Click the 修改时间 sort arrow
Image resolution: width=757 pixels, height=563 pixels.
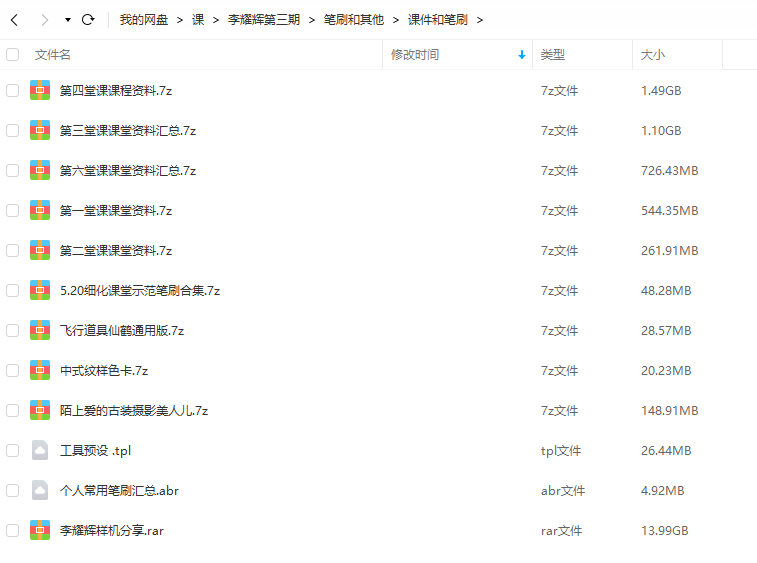point(521,55)
